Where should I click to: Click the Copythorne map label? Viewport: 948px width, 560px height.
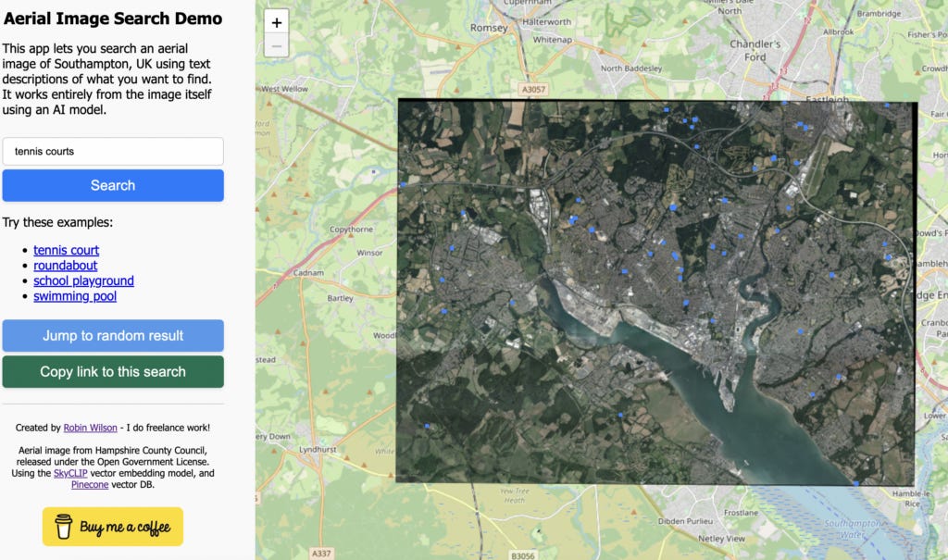351,230
